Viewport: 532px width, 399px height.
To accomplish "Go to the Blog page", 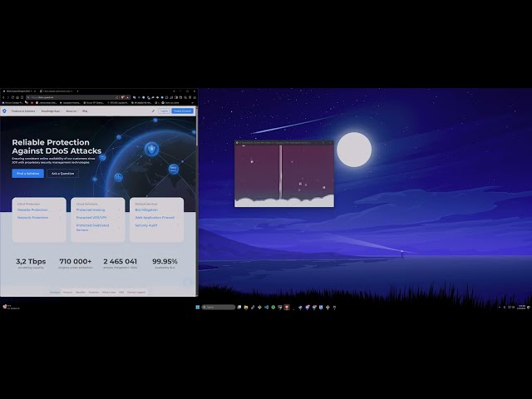I will point(85,111).
